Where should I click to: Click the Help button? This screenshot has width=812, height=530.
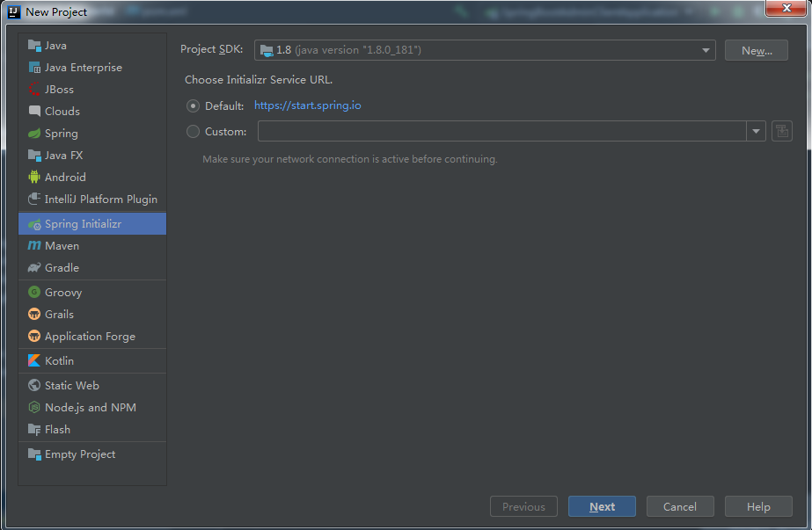[758, 506]
